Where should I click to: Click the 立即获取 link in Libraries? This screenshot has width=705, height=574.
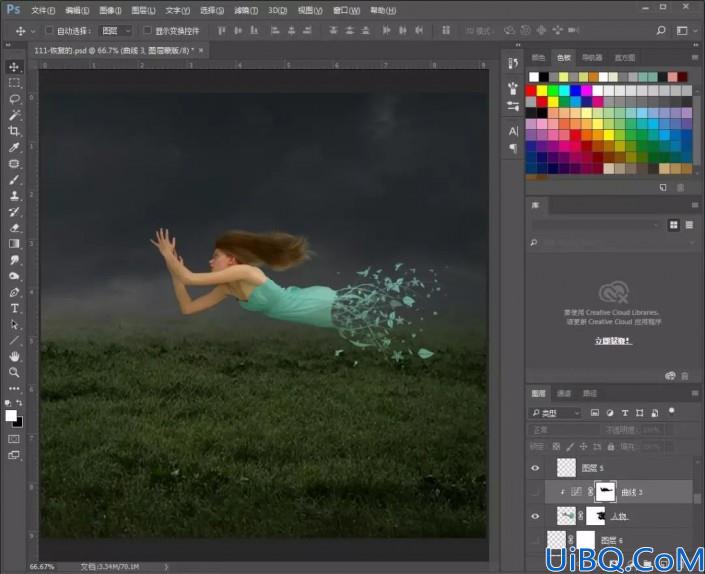613,341
